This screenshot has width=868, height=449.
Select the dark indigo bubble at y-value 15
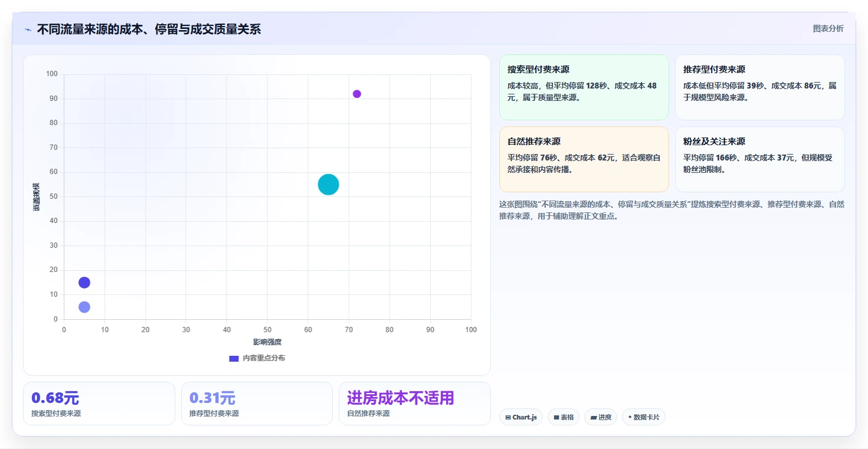tap(84, 283)
